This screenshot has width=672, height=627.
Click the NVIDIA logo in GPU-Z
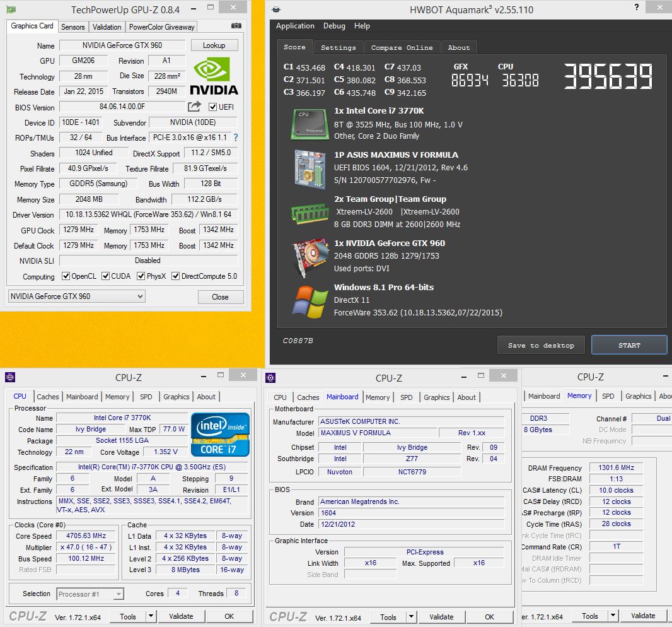pos(214,76)
